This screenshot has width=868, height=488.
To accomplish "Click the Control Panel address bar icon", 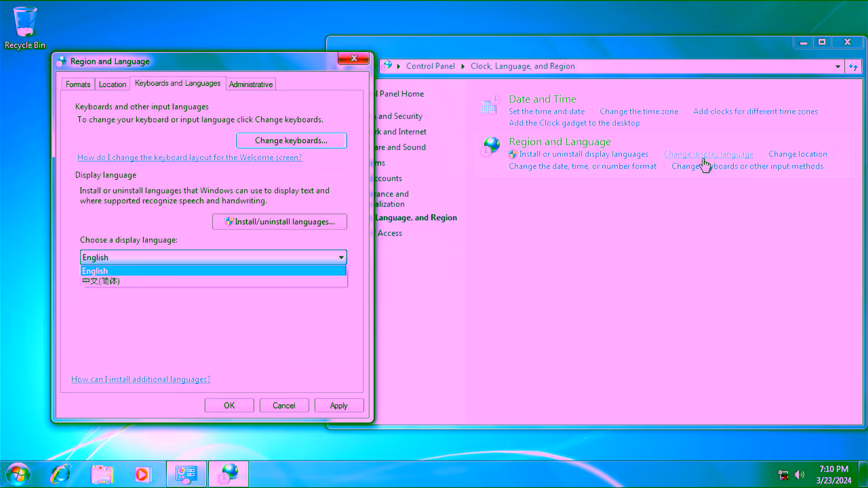I will pyautogui.click(x=387, y=66).
